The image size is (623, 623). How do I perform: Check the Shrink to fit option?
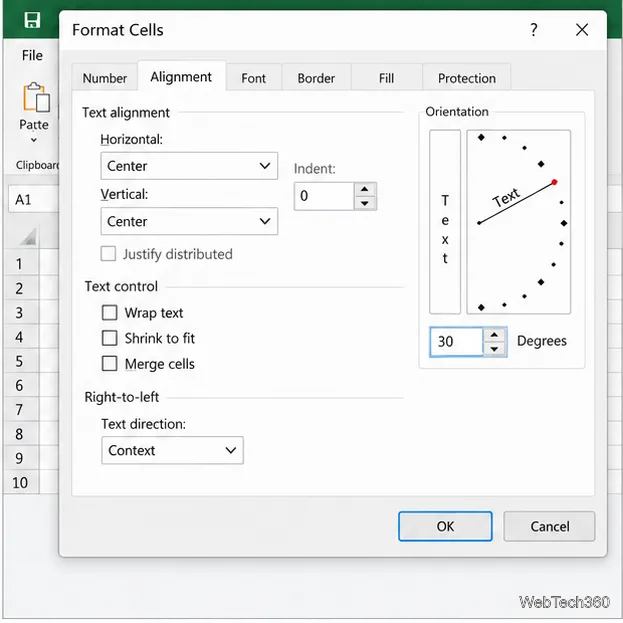(110, 338)
